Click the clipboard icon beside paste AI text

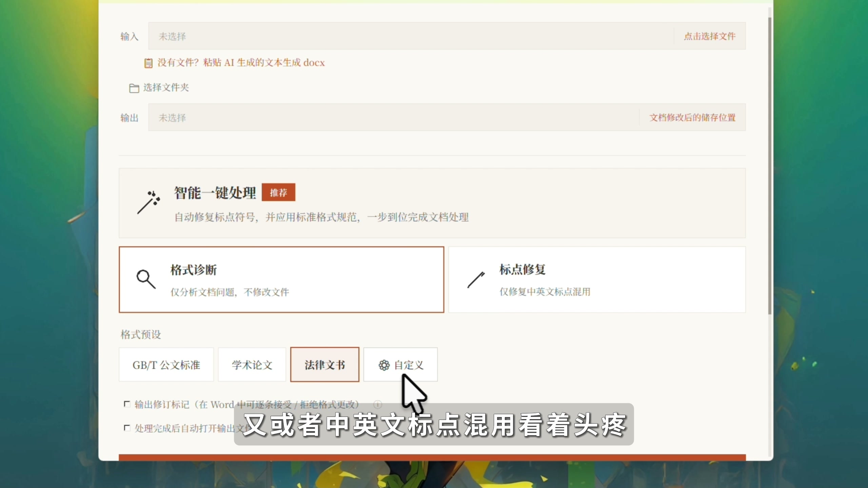(148, 63)
